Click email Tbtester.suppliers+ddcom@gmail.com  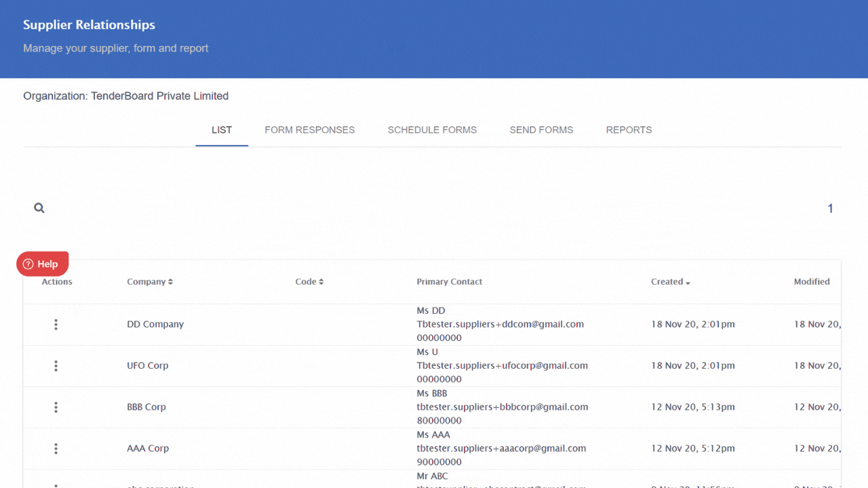tap(500, 324)
